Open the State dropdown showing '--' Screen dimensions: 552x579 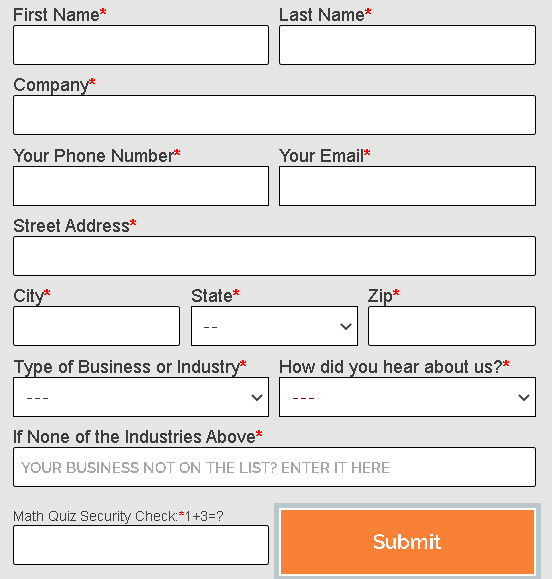(x=274, y=326)
